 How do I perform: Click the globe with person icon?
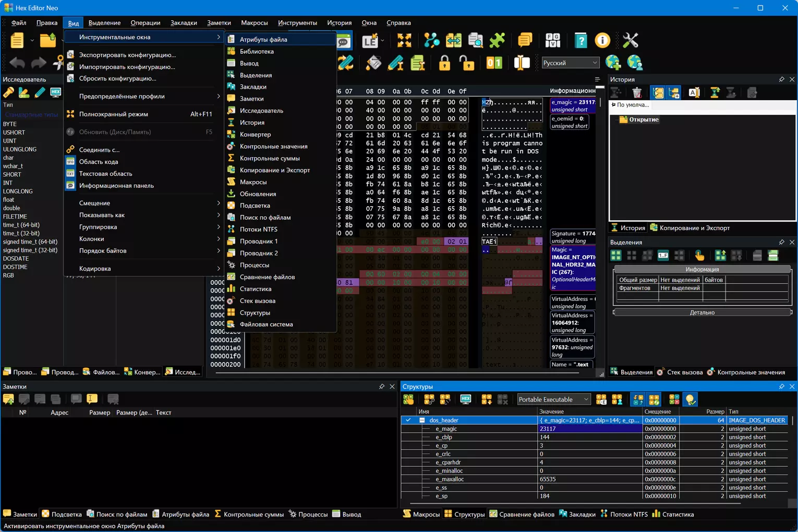(635, 63)
